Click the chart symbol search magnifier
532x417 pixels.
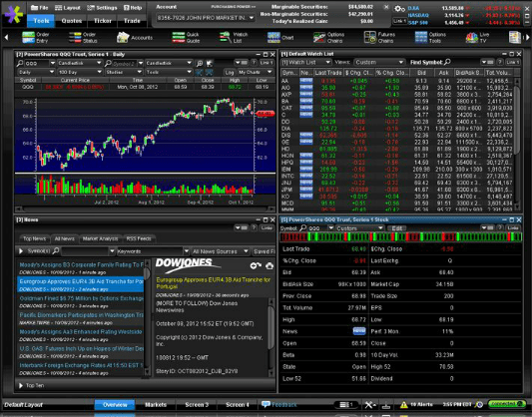tap(20, 63)
